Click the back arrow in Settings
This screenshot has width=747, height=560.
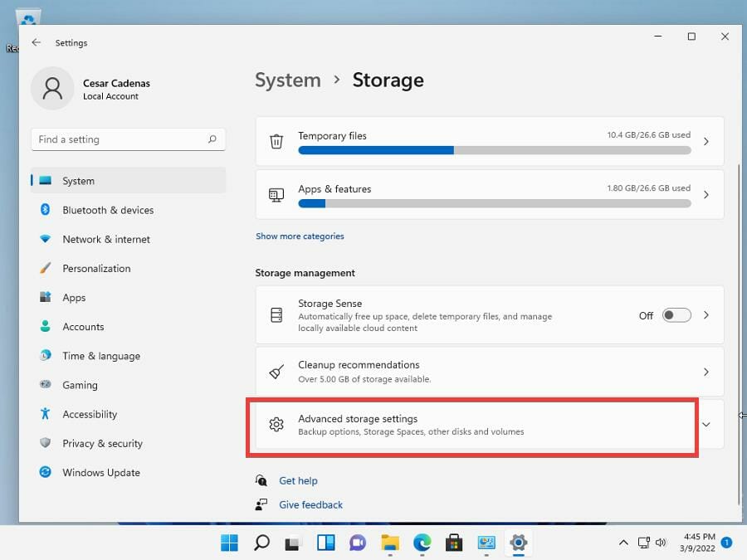tap(36, 42)
